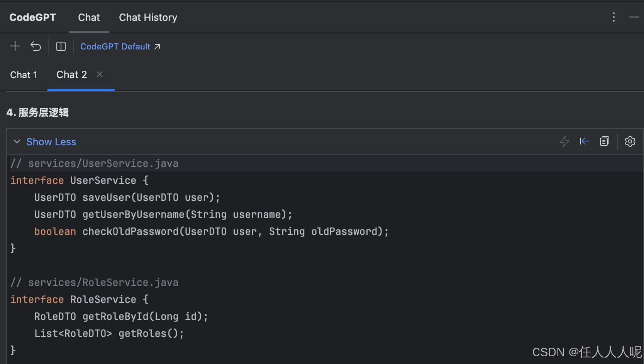Copy the code block to clipboard
The width and height of the screenshot is (644, 364).
click(x=604, y=141)
